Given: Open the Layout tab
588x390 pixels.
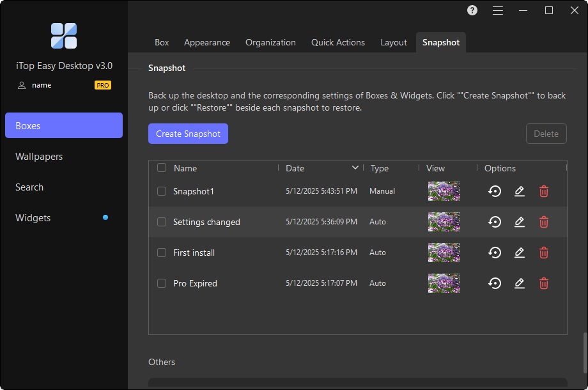Looking at the screenshot, I should [x=393, y=42].
